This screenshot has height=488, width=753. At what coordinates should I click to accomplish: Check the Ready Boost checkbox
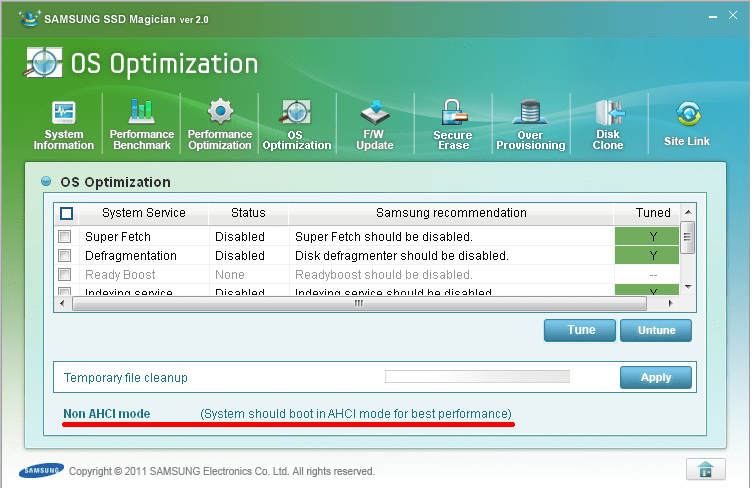(64, 274)
